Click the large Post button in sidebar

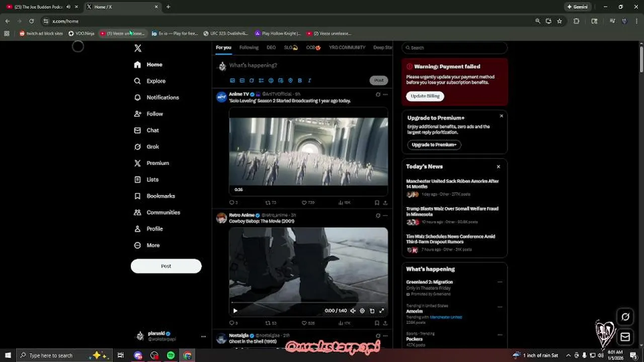166,266
